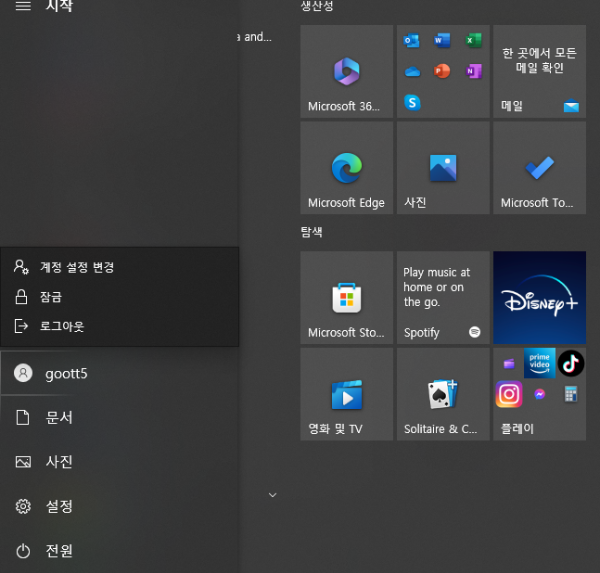
Task: Open the Disney+ tile
Action: point(539,297)
